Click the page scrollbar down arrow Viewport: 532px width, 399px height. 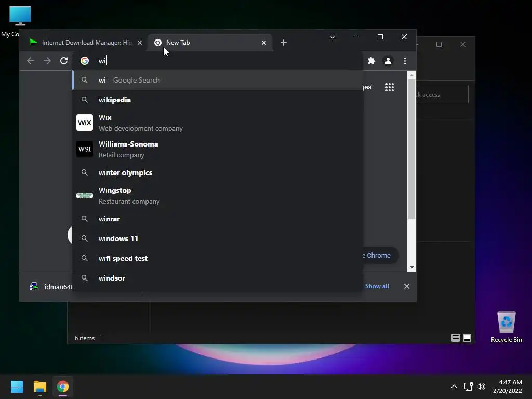click(x=411, y=267)
